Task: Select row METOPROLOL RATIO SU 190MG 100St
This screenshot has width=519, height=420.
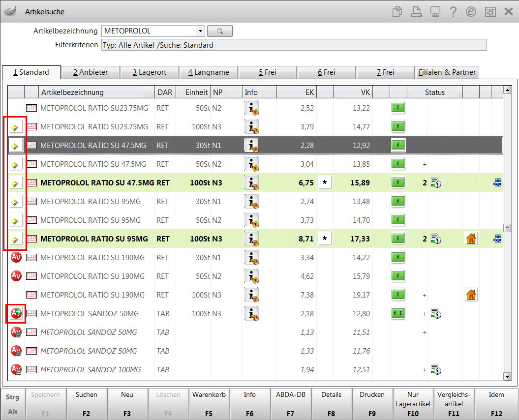Action: [x=255, y=295]
